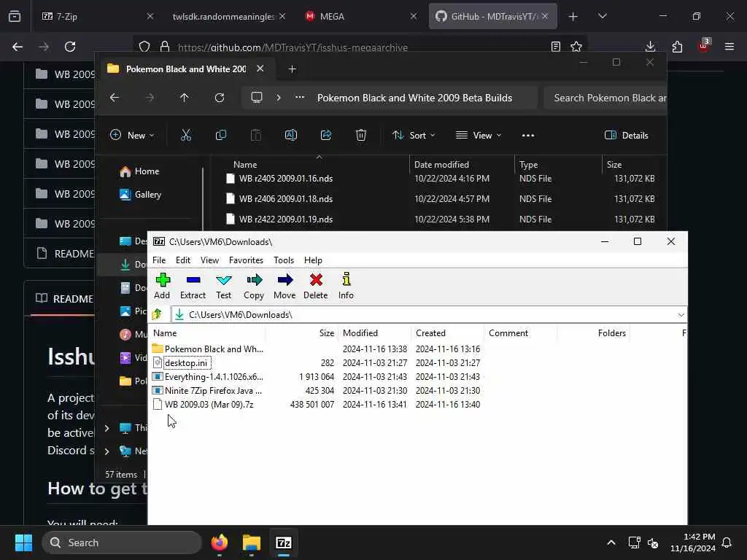Viewport: 747px width, 560px height.
Task: Toggle the Details pane in File Explorer
Action: pos(626,135)
